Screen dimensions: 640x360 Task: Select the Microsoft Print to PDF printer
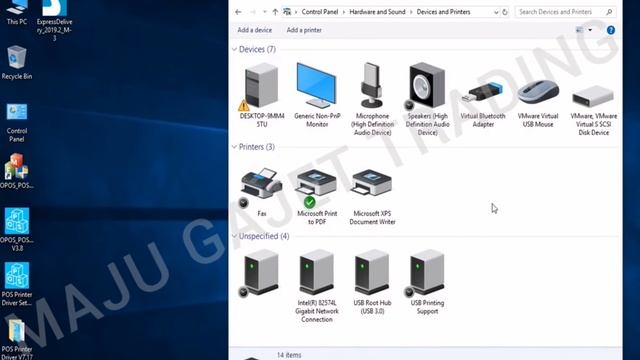click(317, 196)
